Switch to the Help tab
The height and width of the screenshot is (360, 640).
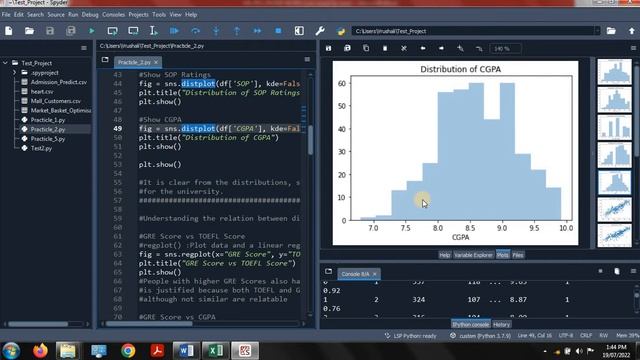(x=444, y=255)
